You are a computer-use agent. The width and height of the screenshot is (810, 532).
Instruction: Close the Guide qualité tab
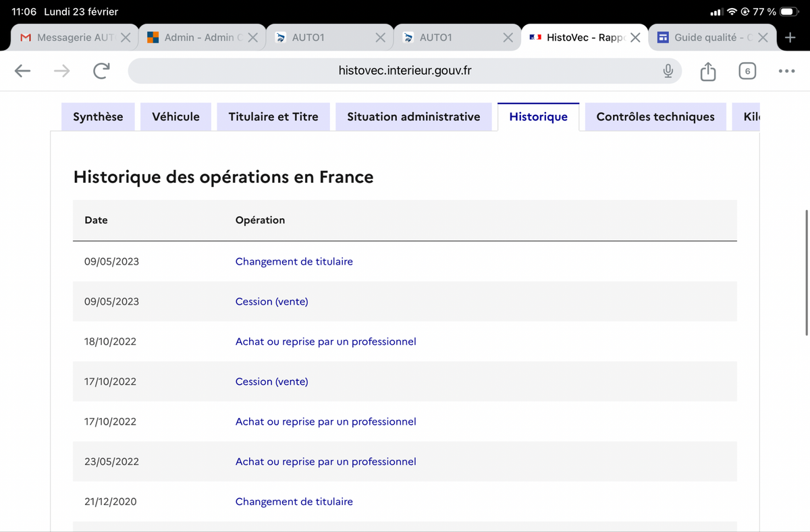coord(763,38)
